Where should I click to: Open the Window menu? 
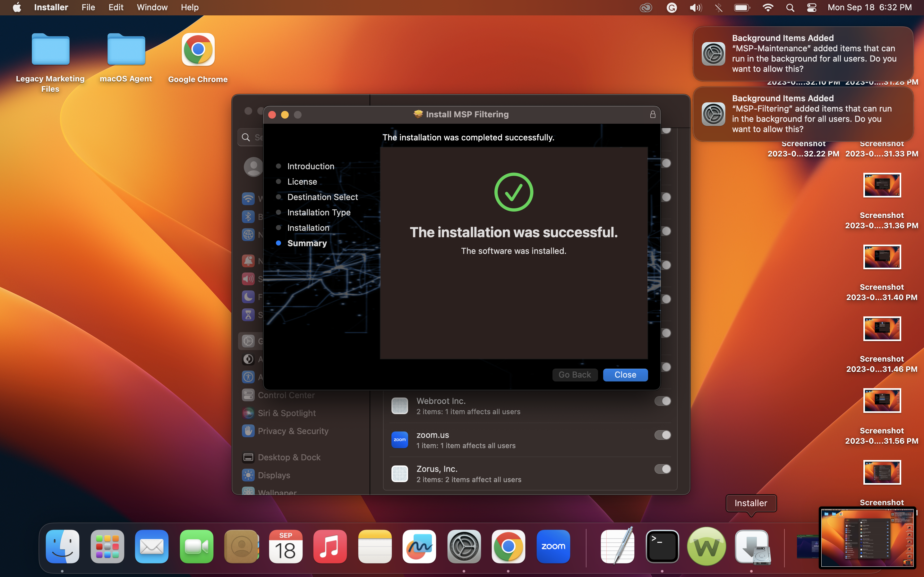coord(151,7)
